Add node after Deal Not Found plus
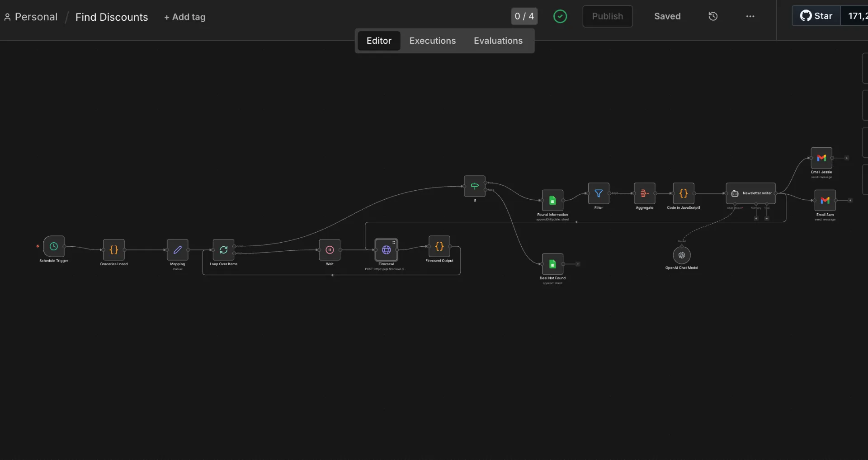 [x=578, y=264]
